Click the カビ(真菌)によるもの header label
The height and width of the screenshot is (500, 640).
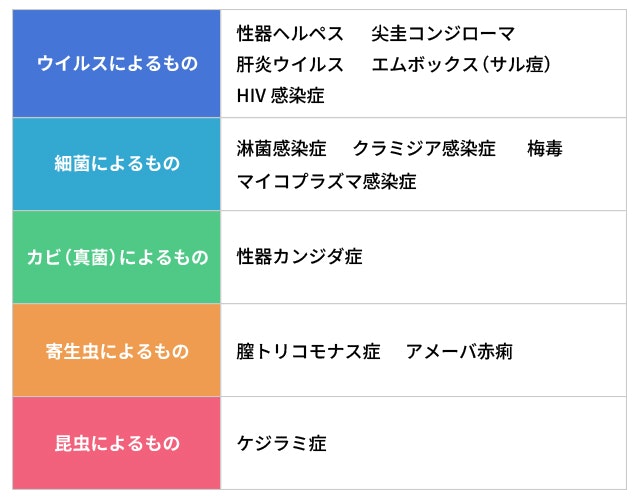point(116,257)
